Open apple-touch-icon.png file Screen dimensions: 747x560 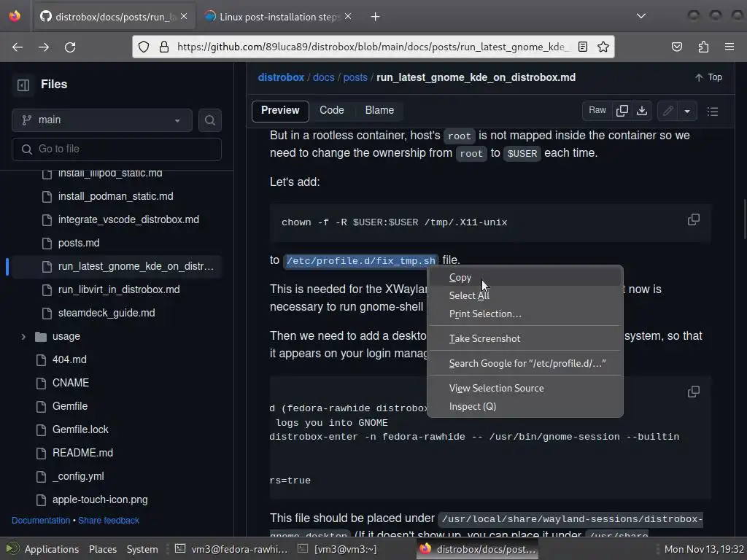click(100, 499)
